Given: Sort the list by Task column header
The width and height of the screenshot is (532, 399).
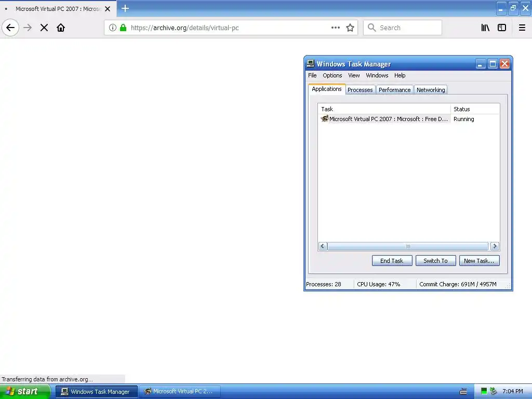Looking at the screenshot, I should (x=384, y=109).
